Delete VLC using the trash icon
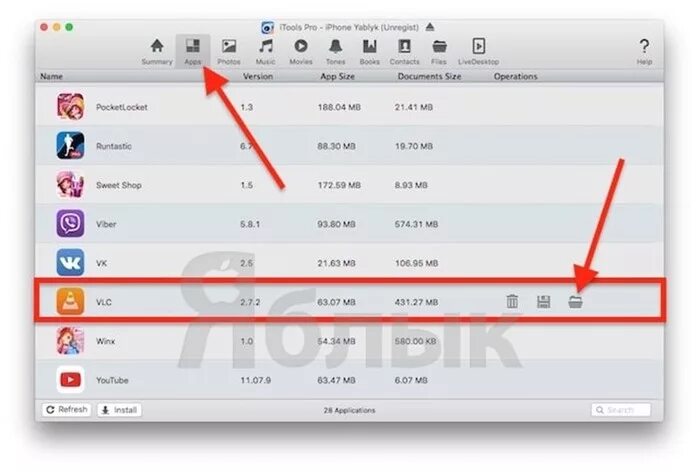 (512, 302)
